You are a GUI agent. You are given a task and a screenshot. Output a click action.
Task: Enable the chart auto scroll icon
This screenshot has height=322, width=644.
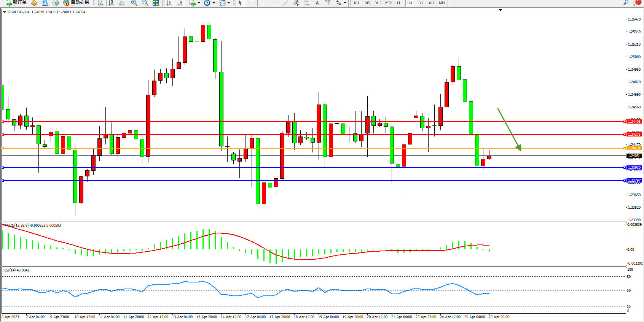(x=169, y=3)
